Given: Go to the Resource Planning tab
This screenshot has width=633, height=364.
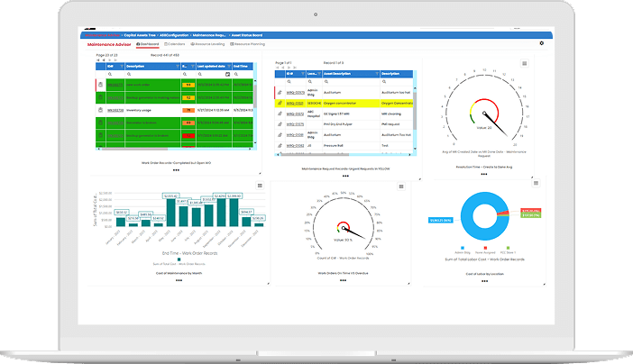Looking at the screenshot, I should point(248,43).
